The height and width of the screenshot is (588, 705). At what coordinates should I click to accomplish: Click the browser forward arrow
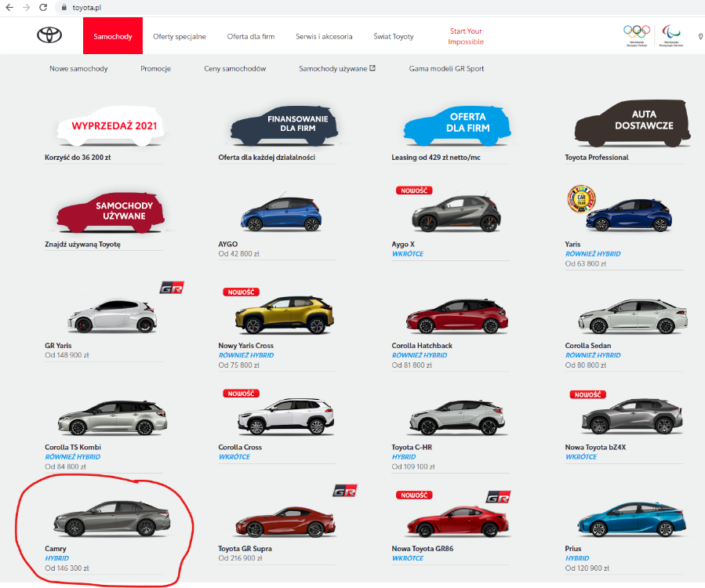[x=27, y=7]
